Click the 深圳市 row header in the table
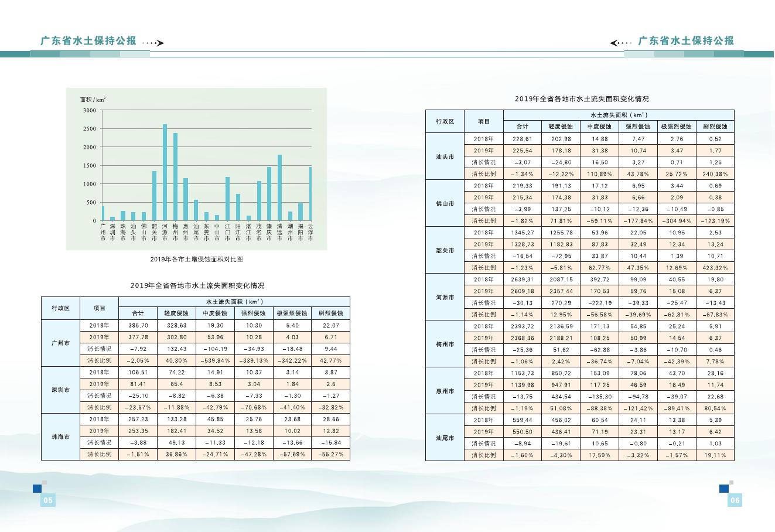 click(x=60, y=390)
